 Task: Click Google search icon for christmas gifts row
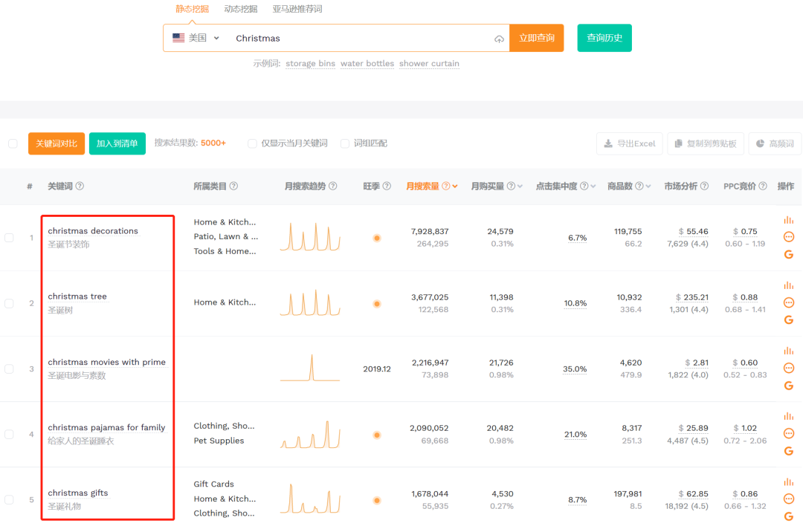[x=789, y=516]
